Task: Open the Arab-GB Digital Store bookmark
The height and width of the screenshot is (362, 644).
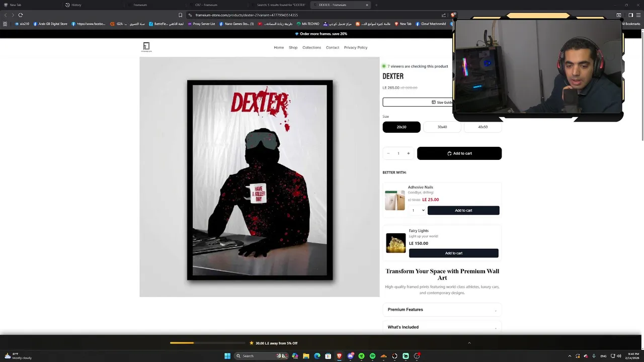Action: click(50, 24)
